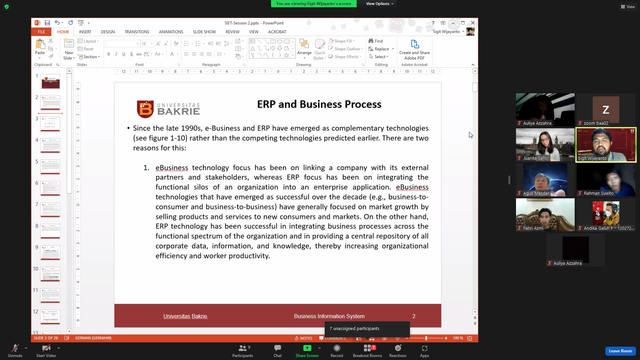Click the Comments button in status bar
This screenshot has width=640, height=360.
click(333, 338)
